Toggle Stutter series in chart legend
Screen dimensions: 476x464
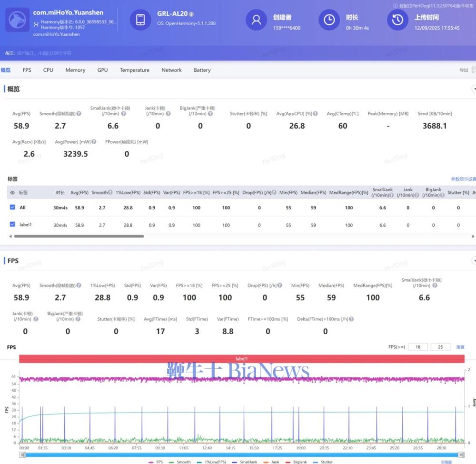(323, 462)
